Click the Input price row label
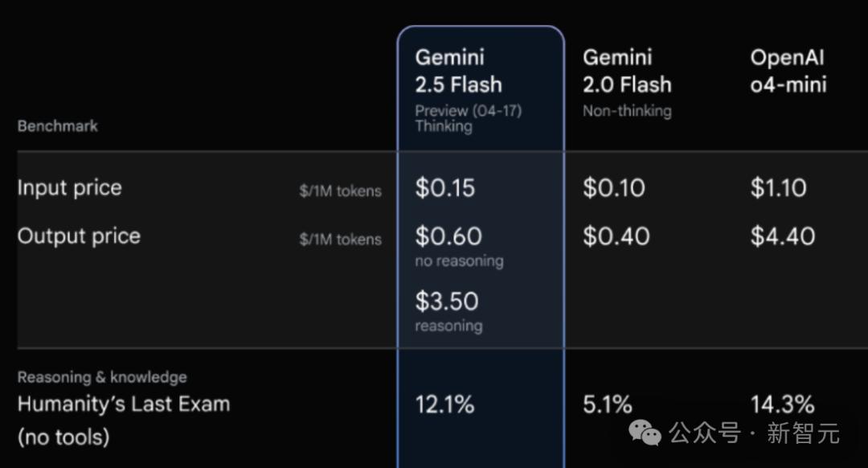The image size is (868, 468). pyautogui.click(x=70, y=188)
